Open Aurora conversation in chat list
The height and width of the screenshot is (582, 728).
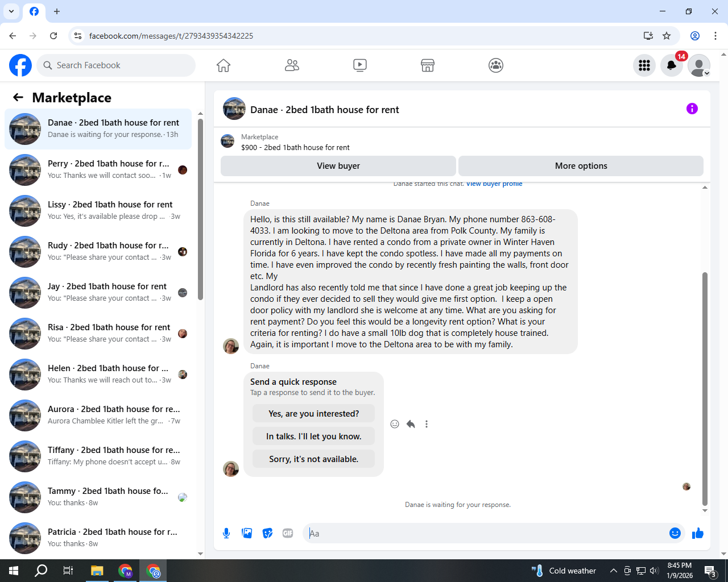(x=98, y=415)
